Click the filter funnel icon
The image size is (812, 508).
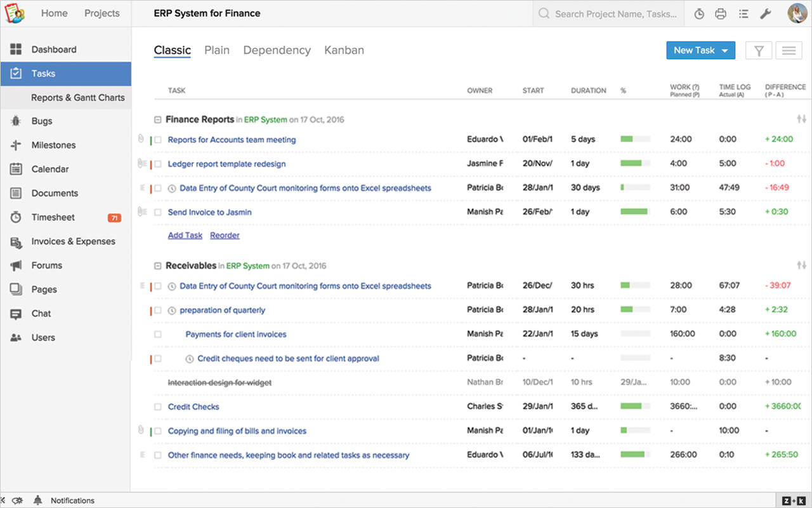(759, 51)
